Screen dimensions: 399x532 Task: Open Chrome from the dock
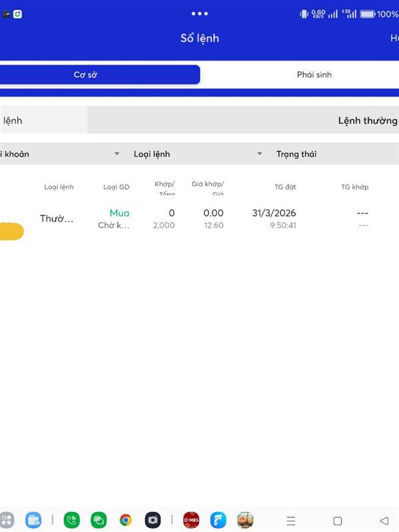click(126, 520)
